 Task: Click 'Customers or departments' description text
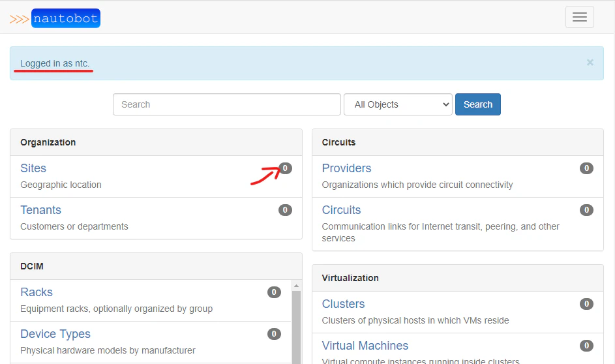(74, 226)
